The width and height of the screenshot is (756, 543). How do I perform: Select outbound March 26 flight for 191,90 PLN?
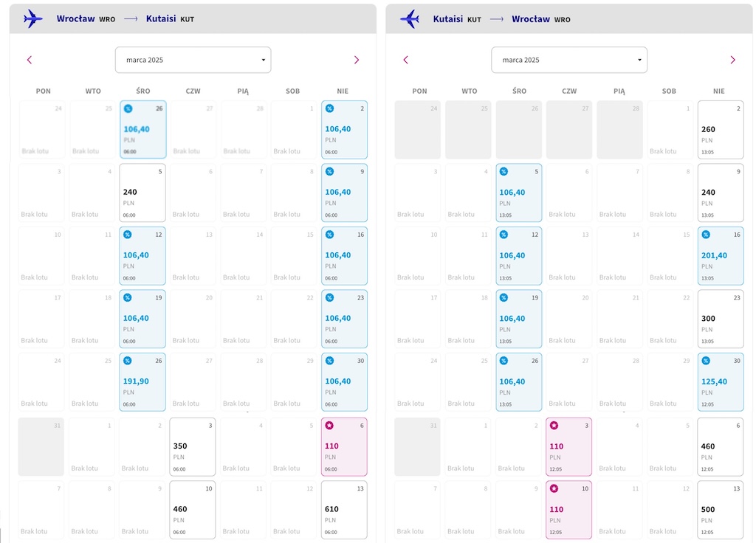pyautogui.click(x=142, y=381)
